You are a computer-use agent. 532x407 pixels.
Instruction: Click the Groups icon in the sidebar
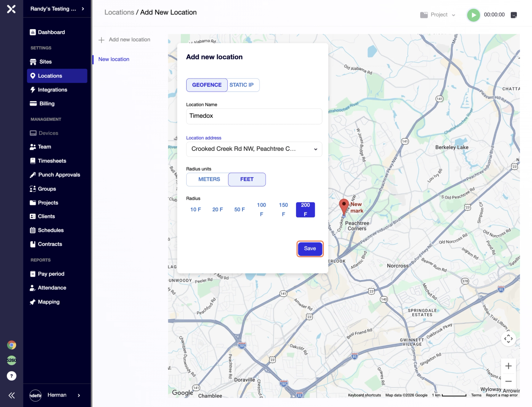(33, 189)
